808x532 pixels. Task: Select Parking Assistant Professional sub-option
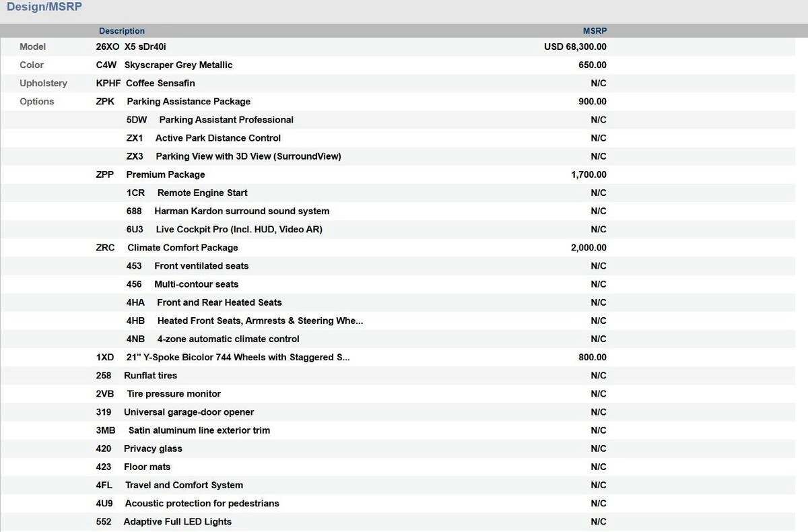click(226, 120)
